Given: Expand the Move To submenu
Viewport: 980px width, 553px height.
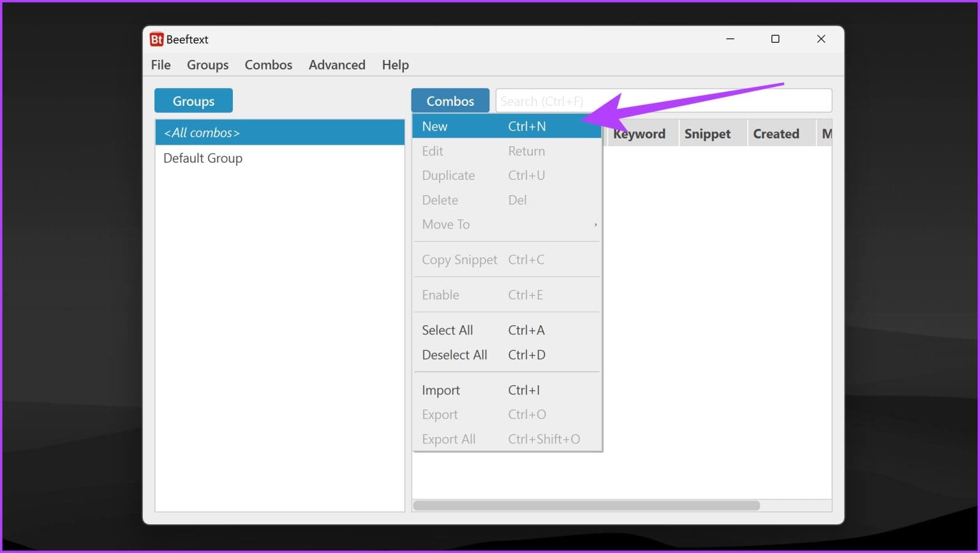Looking at the screenshot, I should (x=446, y=224).
